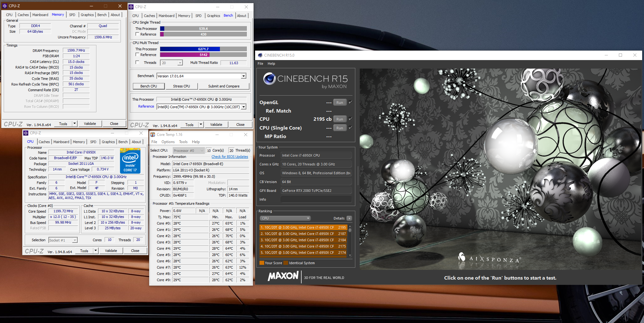Switch to SPD tab in CPU-Z Memory window

pyautogui.click(x=72, y=15)
